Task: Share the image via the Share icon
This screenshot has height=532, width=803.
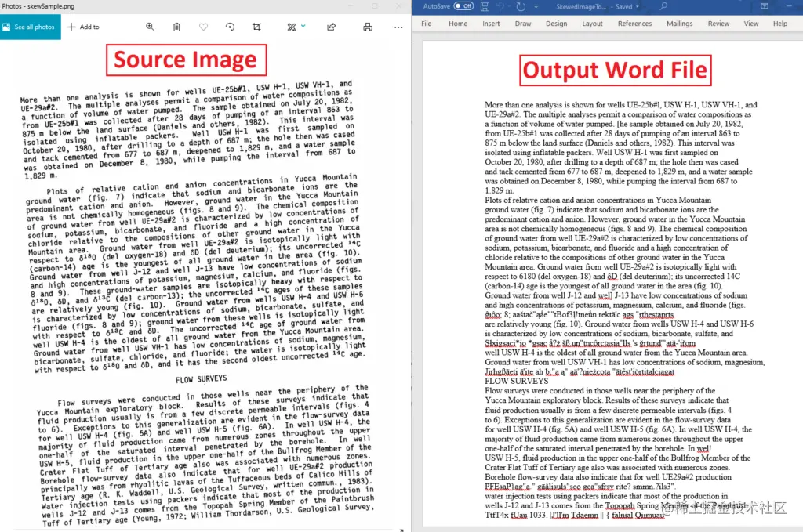Action: [x=331, y=27]
